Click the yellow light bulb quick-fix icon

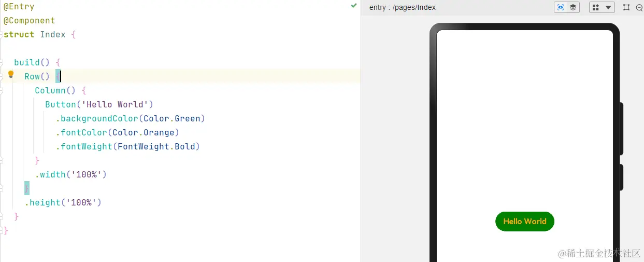point(11,75)
